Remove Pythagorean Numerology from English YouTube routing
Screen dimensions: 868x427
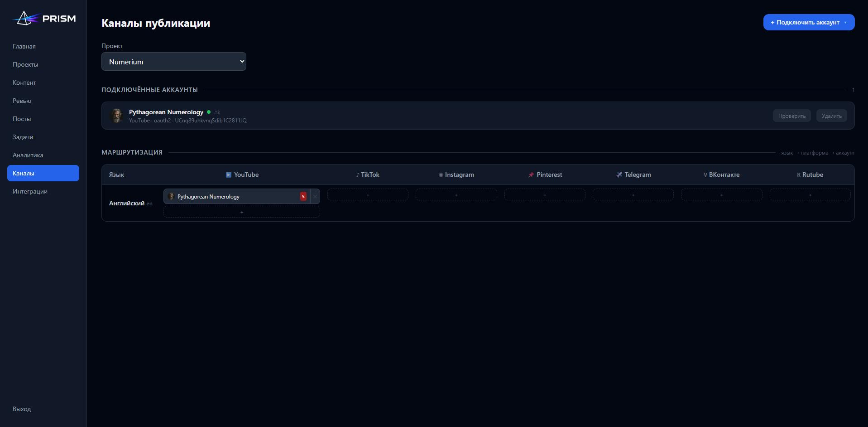(315, 196)
